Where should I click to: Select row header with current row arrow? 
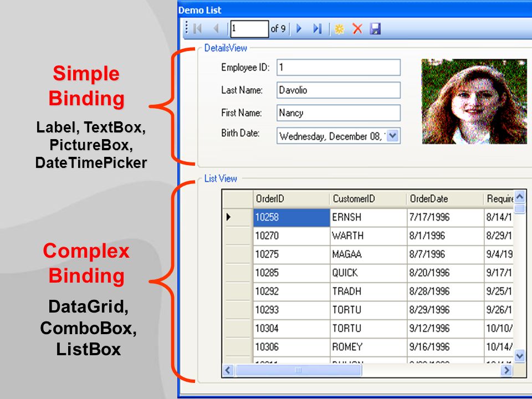tap(238, 217)
